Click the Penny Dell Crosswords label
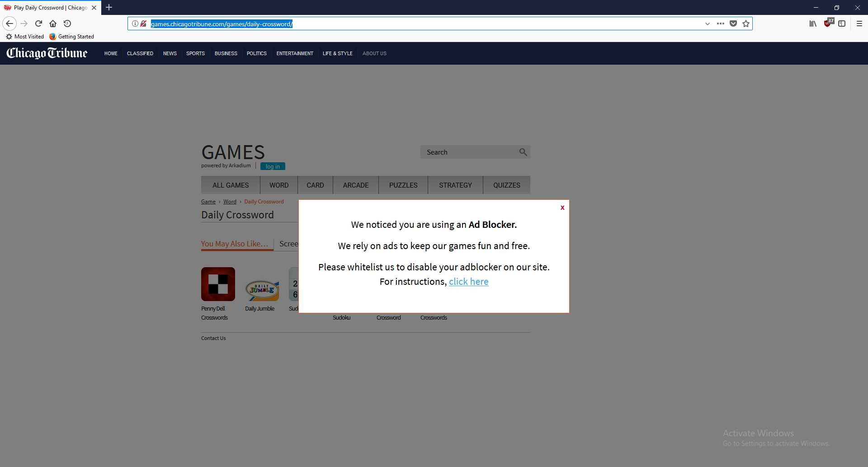Viewport: 868px width, 467px height. point(215,313)
